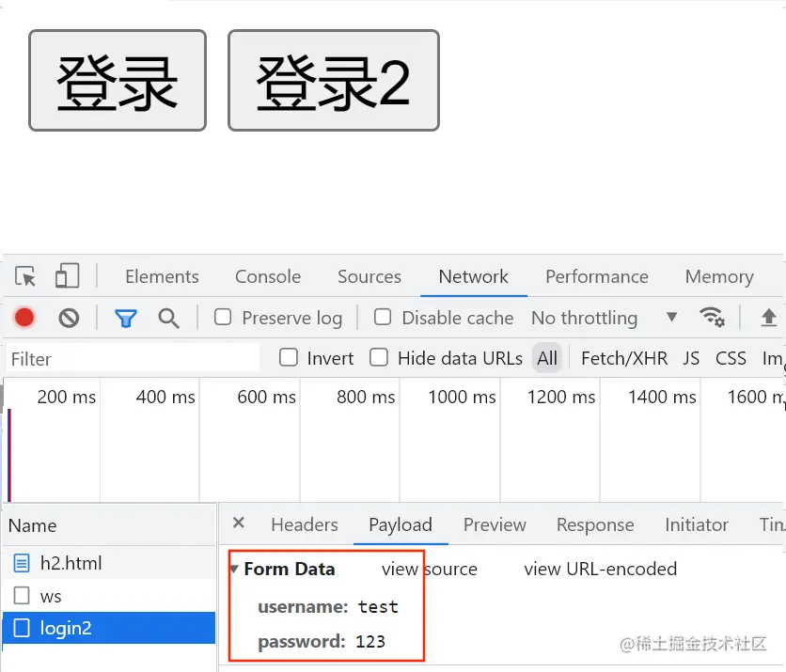Import a HAR file
The image size is (786, 672).
tap(769, 318)
